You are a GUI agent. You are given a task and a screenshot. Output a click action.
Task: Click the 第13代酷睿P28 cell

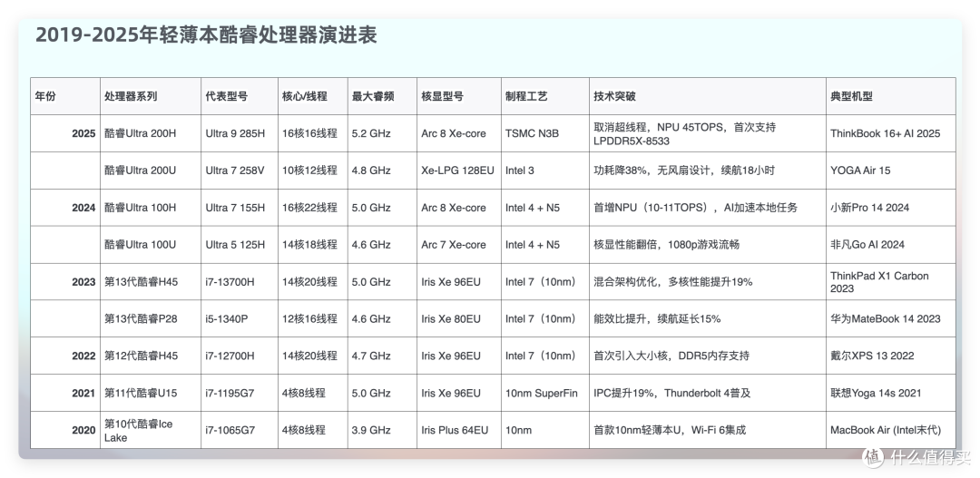[x=151, y=318]
